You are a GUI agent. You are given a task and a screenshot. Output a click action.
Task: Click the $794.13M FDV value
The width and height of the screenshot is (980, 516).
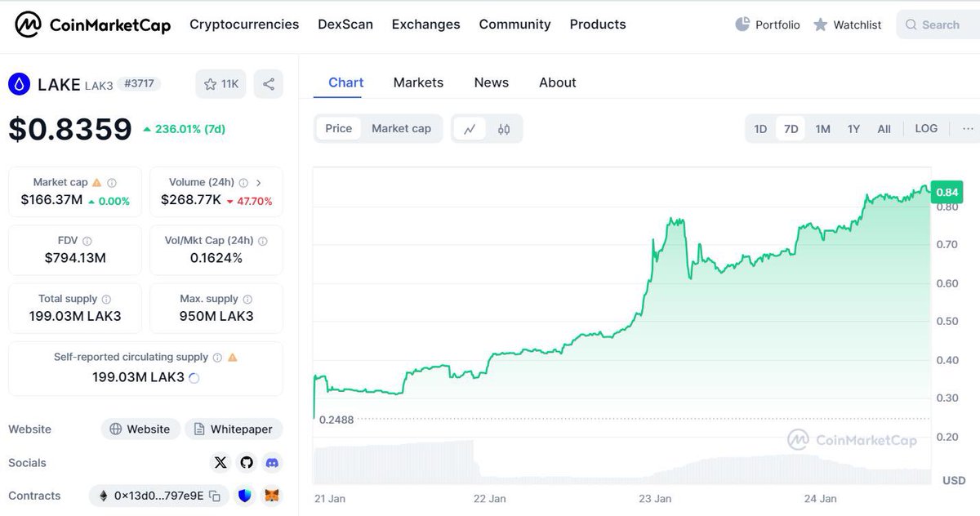[x=75, y=258]
